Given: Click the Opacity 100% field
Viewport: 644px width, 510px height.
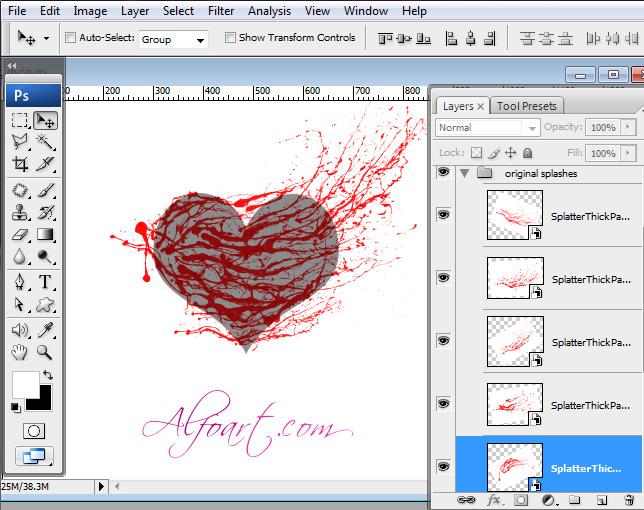Looking at the screenshot, I should pos(602,128).
